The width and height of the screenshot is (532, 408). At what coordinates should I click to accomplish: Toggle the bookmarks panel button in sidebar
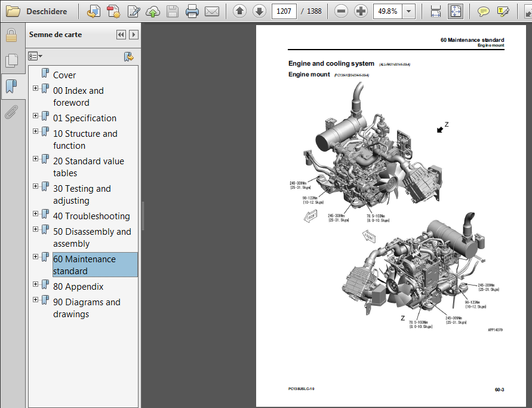click(x=11, y=86)
